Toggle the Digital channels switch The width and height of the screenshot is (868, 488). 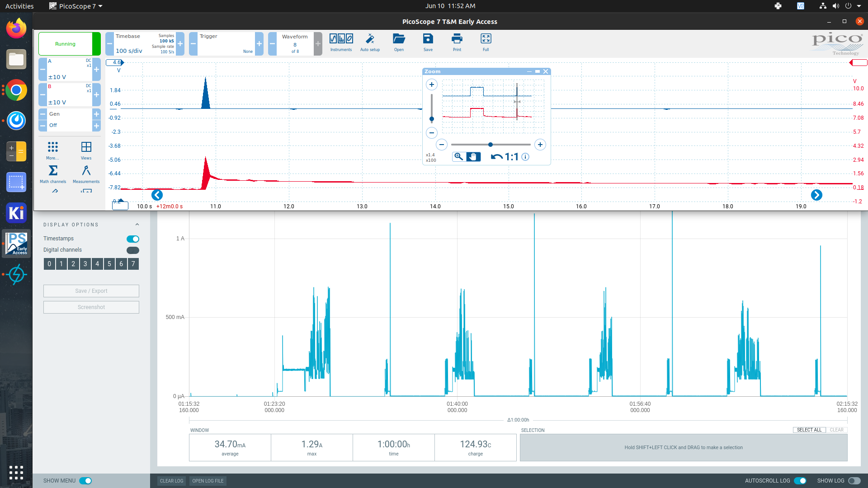pyautogui.click(x=133, y=250)
